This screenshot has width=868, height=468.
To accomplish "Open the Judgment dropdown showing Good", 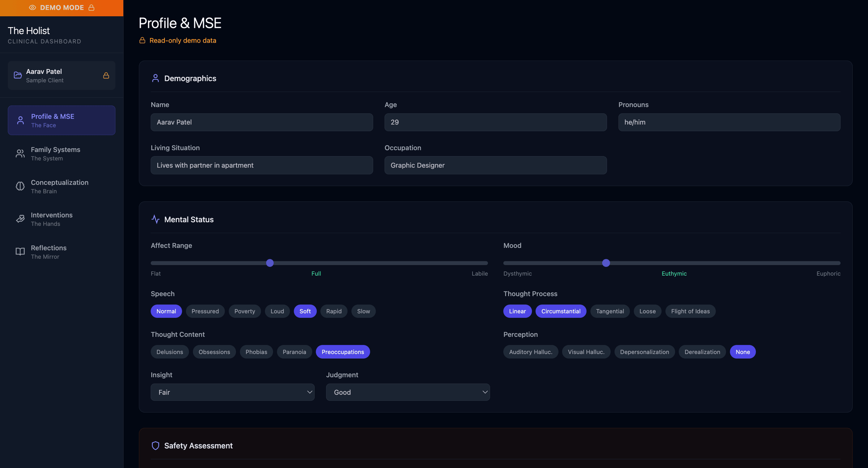I will 408,392.
